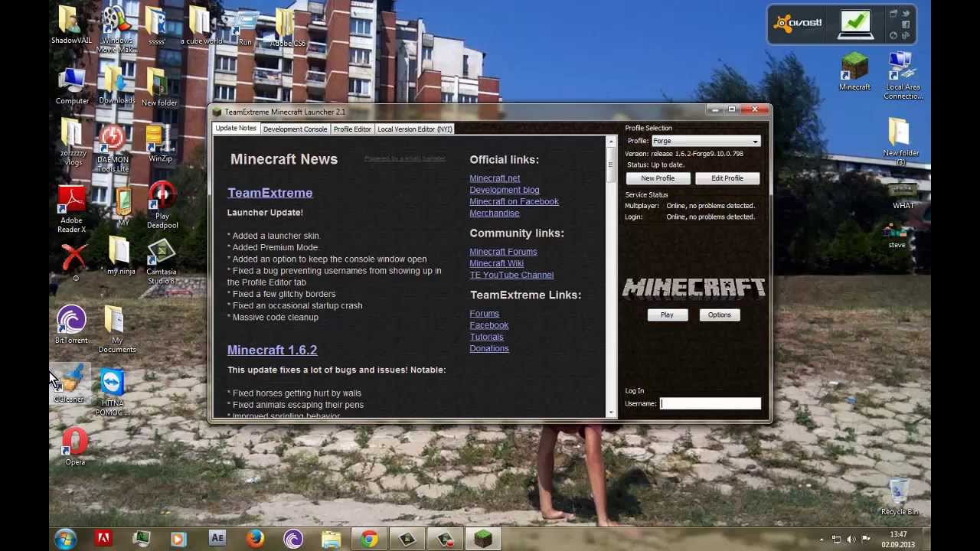Viewport: 980px width, 551px height.
Task: Open Adobe Reader X shortcut
Action: 72,209
